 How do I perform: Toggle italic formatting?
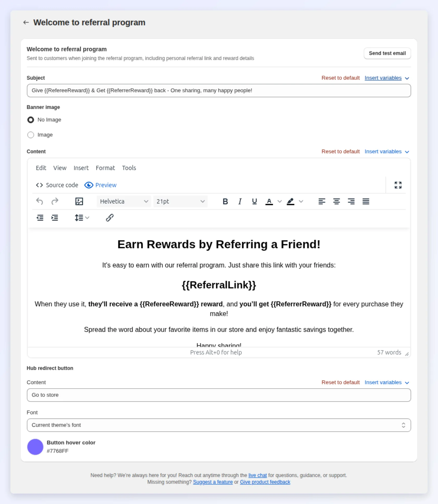coord(240,201)
